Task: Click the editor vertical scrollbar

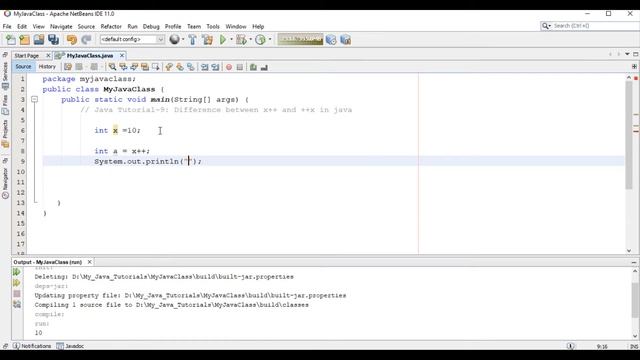Action: tap(629, 135)
